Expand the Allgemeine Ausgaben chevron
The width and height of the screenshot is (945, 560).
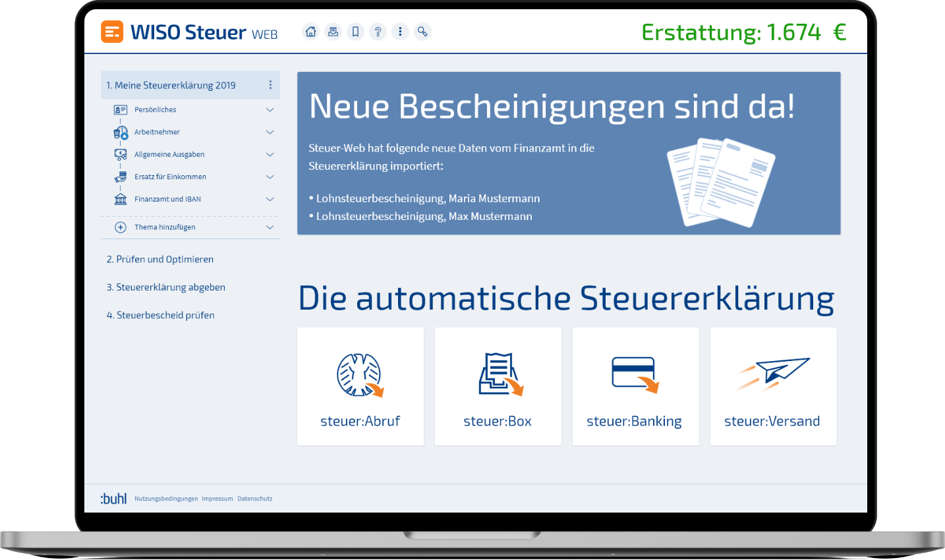coord(270,155)
